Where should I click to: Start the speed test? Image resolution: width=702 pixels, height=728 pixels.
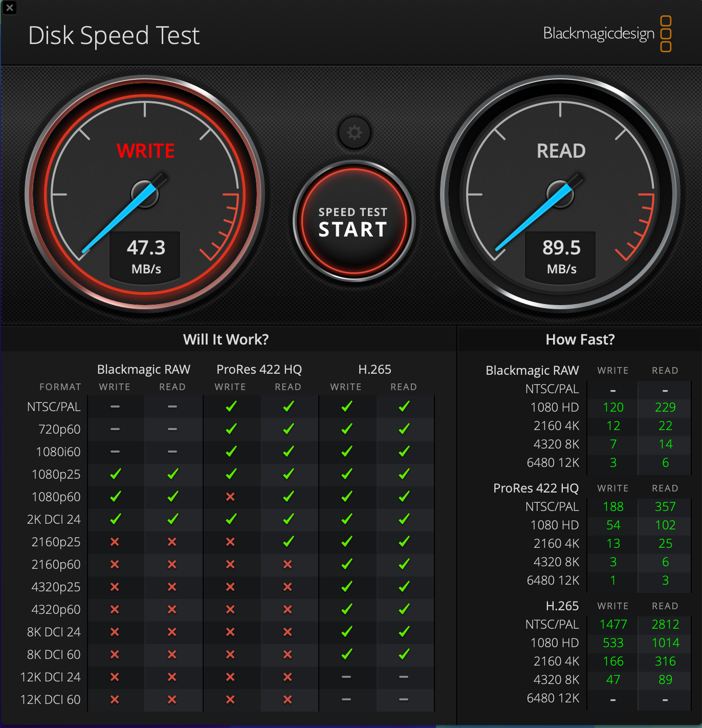pyautogui.click(x=354, y=221)
